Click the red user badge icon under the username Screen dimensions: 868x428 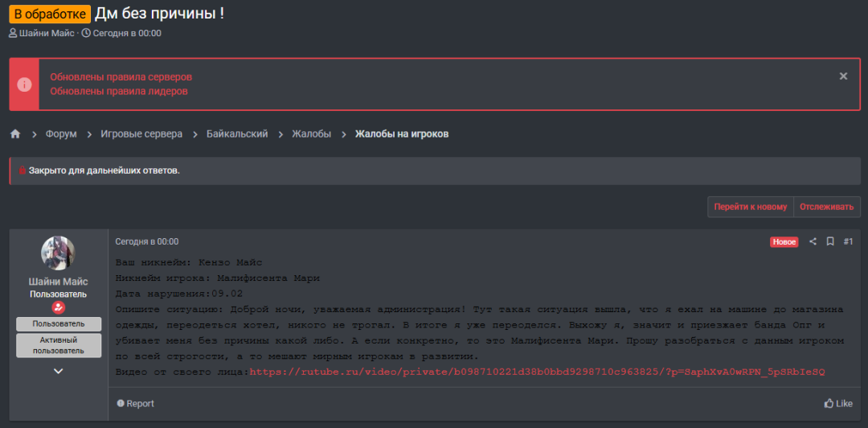coord(59,307)
